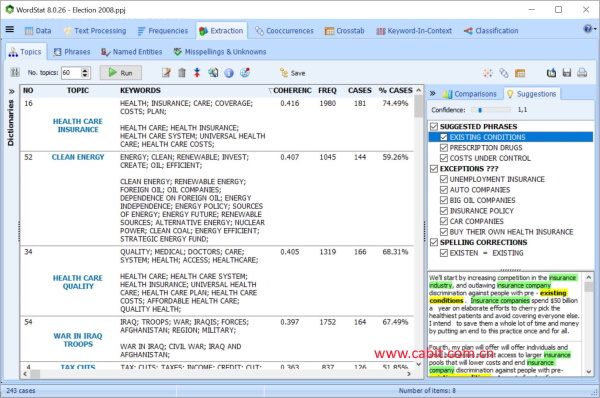The width and height of the screenshot is (600, 398).
Task: Click the link chain icon
Action: [x=504, y=73]
